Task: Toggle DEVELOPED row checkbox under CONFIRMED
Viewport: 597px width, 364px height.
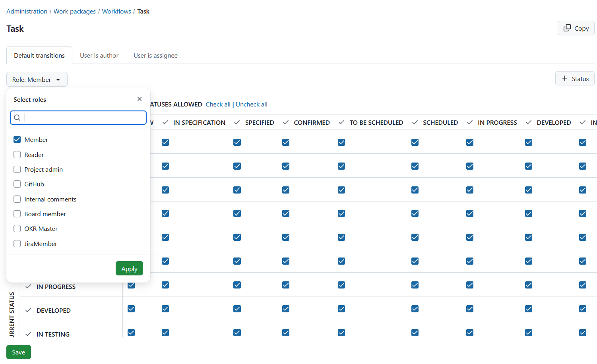Action: pos(286,309)
